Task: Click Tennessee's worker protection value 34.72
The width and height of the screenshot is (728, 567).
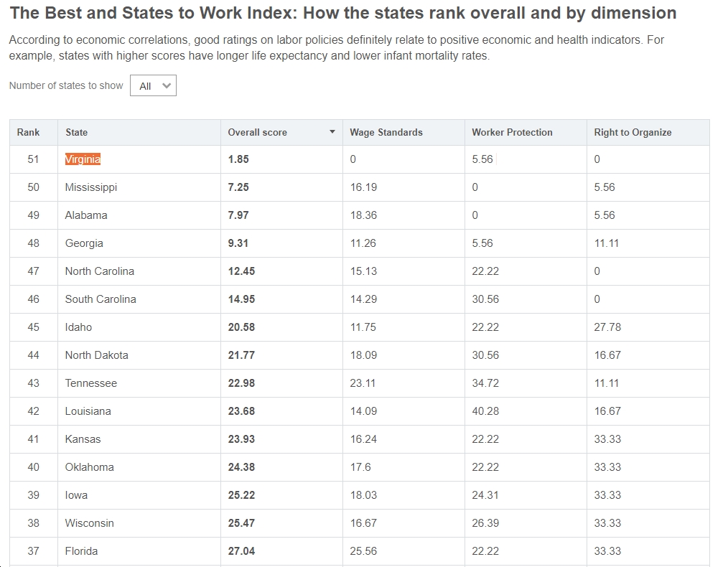Action: [x=485, y=383]
